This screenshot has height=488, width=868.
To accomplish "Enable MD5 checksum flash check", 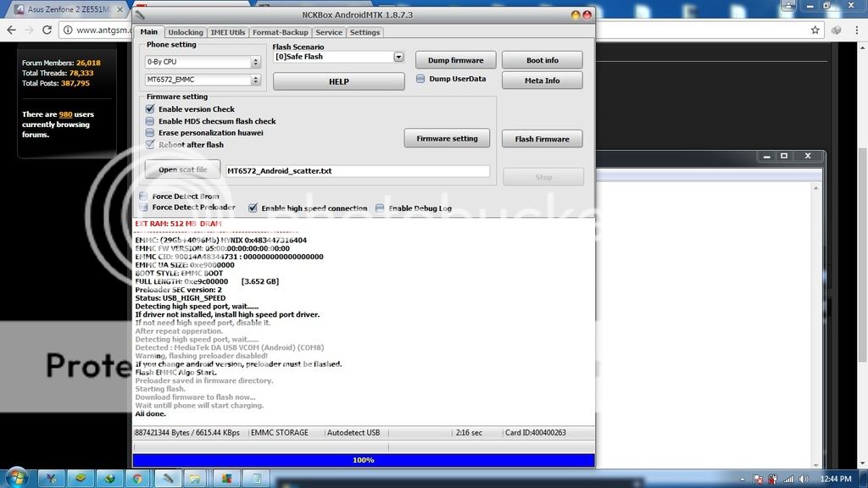I will click(150, 121).
